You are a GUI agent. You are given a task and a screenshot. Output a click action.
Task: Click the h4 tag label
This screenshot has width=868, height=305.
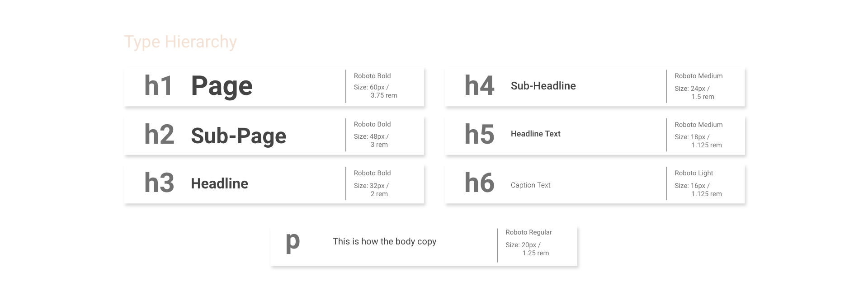click(479, 85)
